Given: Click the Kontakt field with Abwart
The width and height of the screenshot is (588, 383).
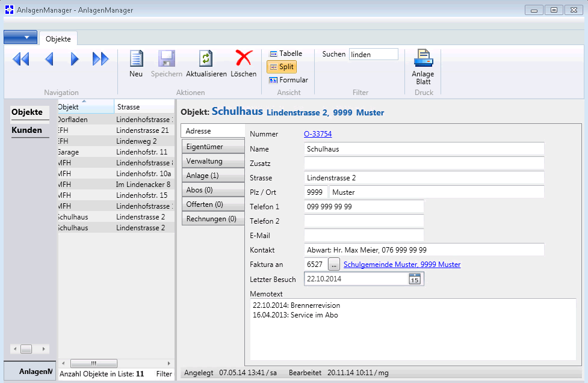Looking at the screenshot, I should click(424, 250).
